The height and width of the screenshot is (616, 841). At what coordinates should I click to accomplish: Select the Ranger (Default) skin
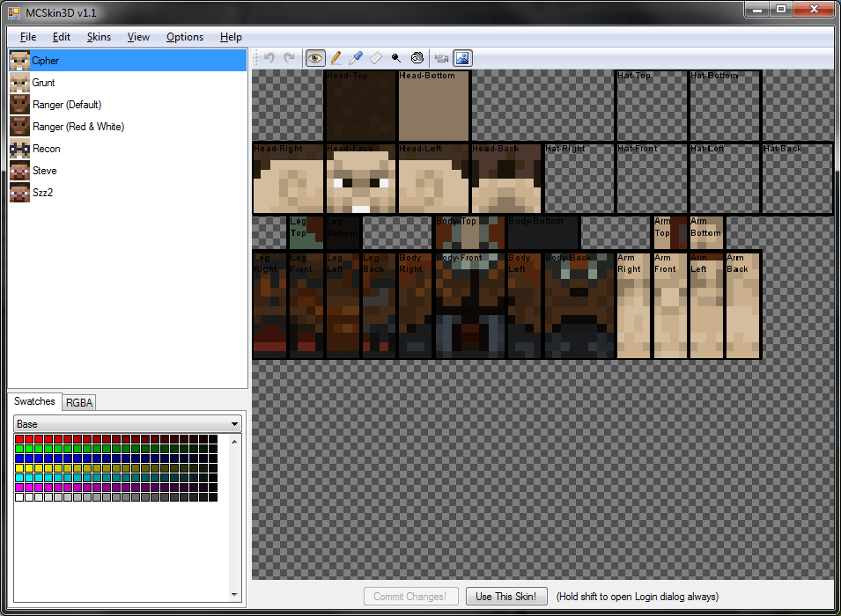coord(128,105)
